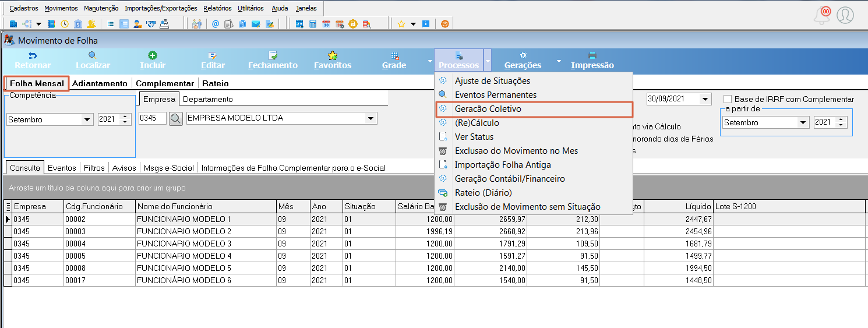Click the Retornar toolbar button
The image size is (868, 328).
(33, 60)
